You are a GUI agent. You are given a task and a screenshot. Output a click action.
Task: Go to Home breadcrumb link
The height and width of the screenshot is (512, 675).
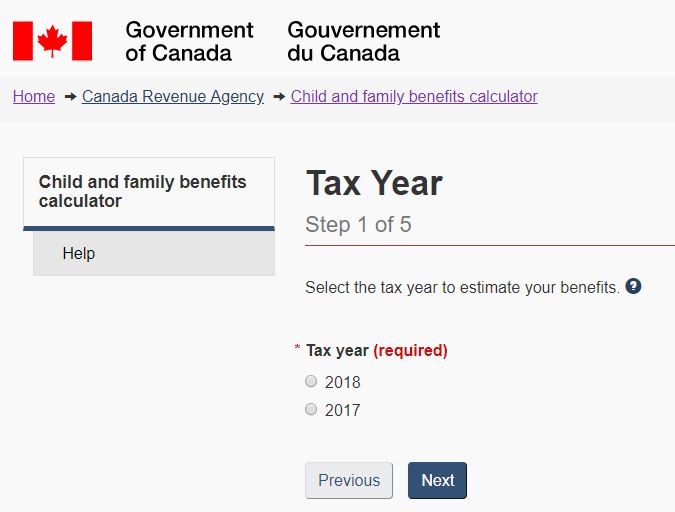coord(34,96)
